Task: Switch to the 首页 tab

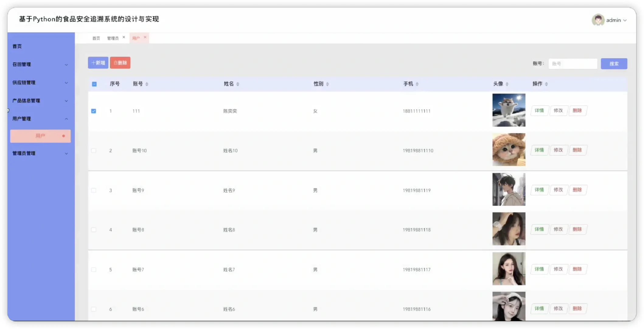Action: pyautogui.click(x=96, y=38)
